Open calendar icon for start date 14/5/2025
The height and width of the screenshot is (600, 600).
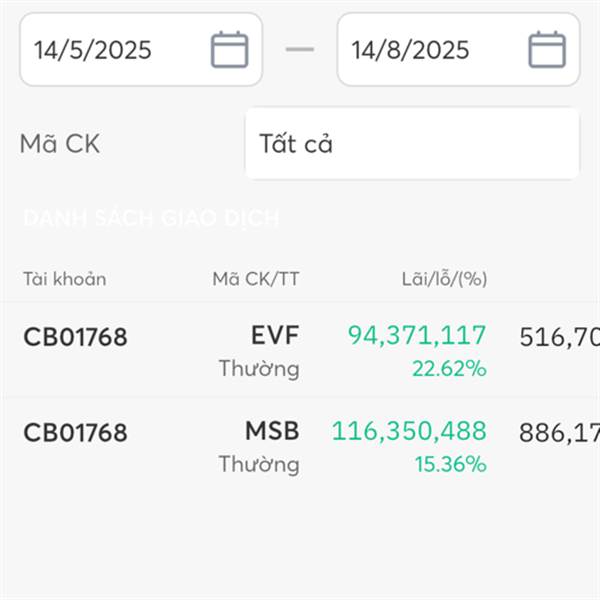click(230, 50)
